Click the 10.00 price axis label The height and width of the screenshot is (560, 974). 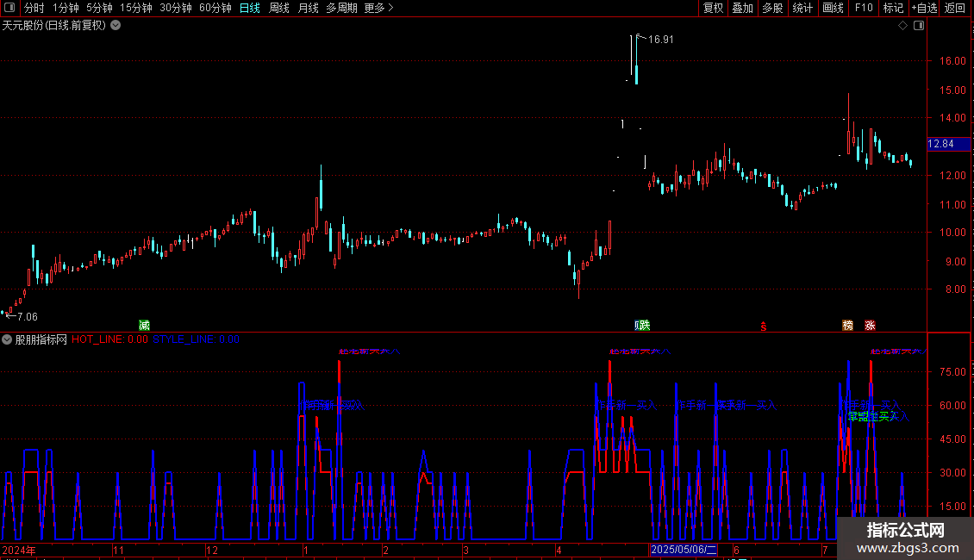pyautogui.click(x=952, y=233)
